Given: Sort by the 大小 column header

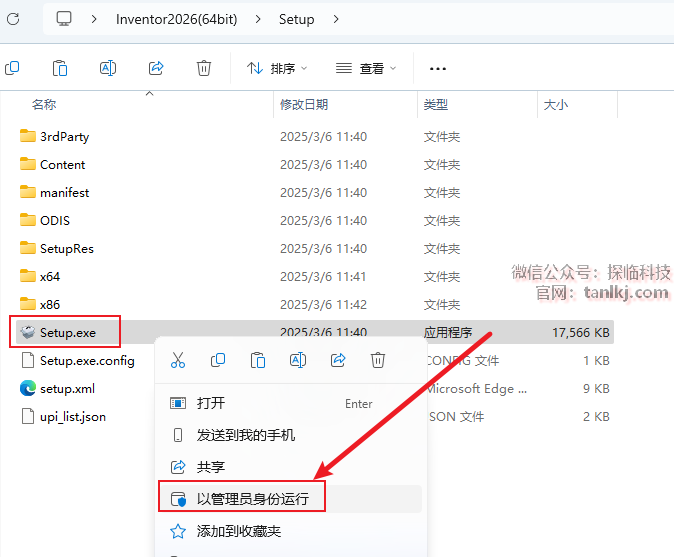Looking at the screenshot, I should (556, 104).
